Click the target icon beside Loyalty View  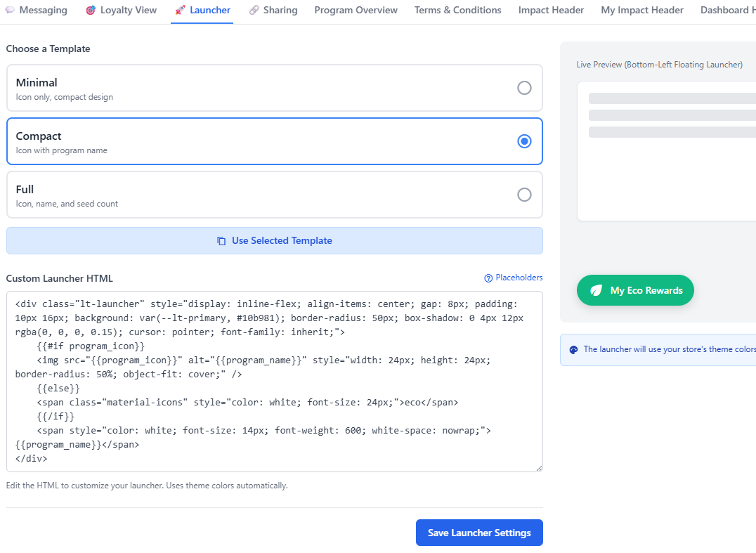(91, 11)
